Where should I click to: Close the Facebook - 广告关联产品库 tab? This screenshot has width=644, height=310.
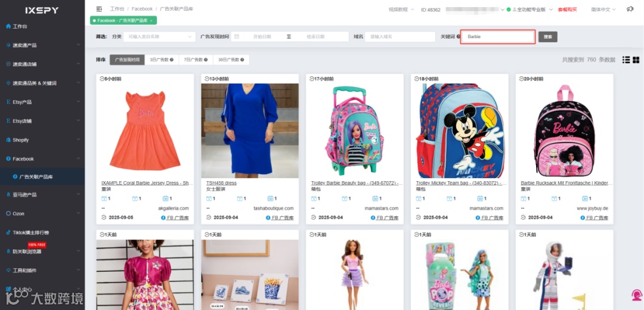pyautogui.click(x=151, y=20)
